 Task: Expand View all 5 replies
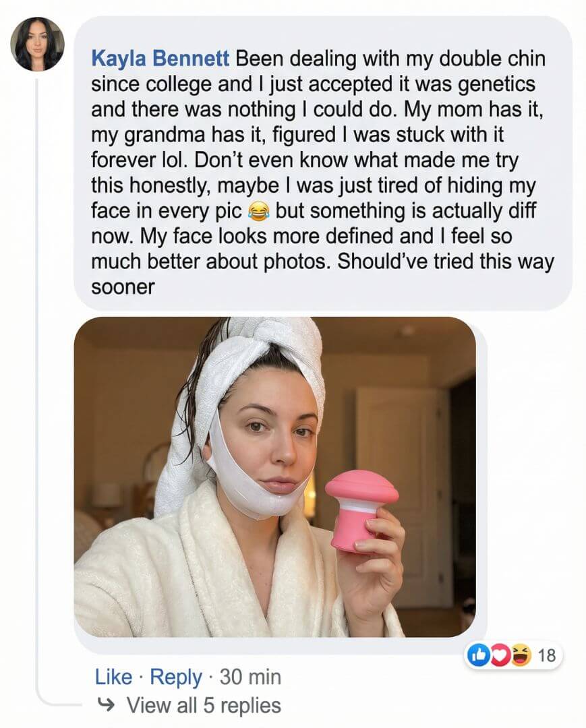coord(204,706)
